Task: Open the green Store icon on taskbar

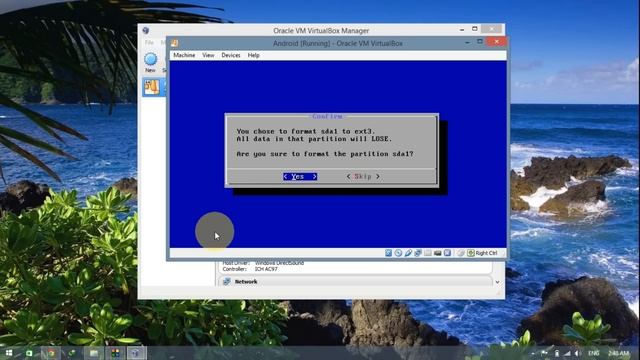Action: coord(29,353)
